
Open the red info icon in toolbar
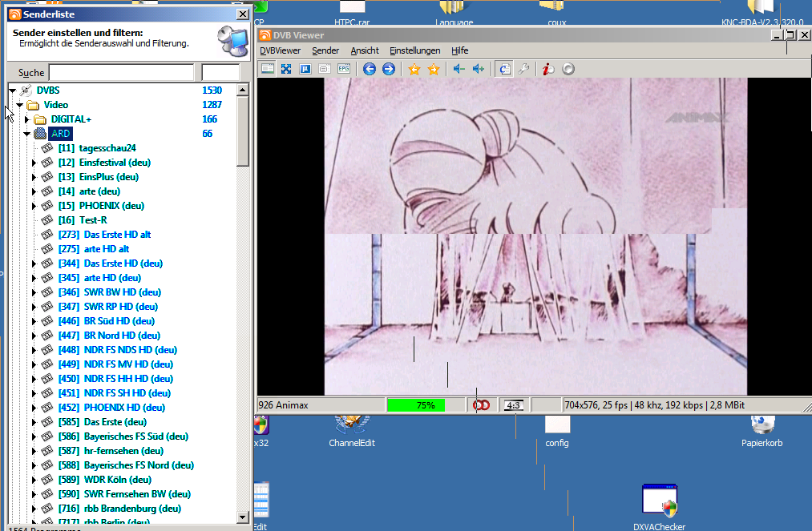pyautogui.click(x=548, y=69)
